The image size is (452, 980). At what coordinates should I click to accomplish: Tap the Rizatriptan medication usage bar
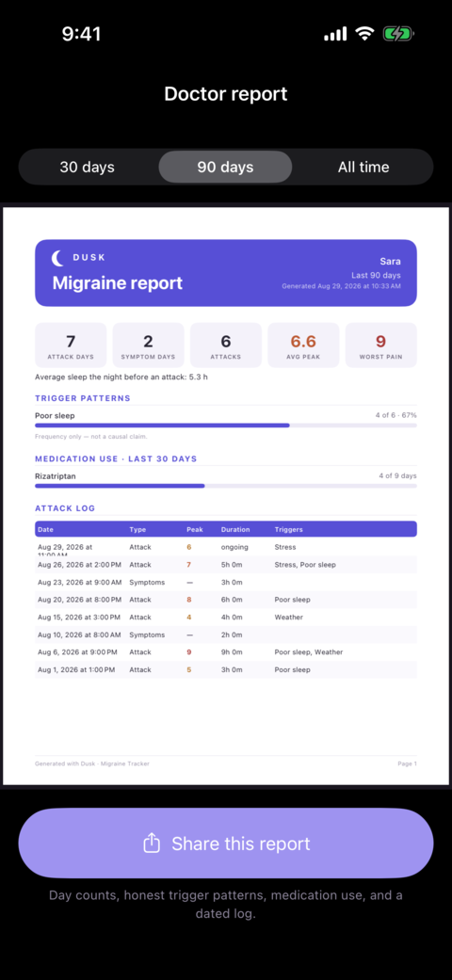(x=226, y=486)
